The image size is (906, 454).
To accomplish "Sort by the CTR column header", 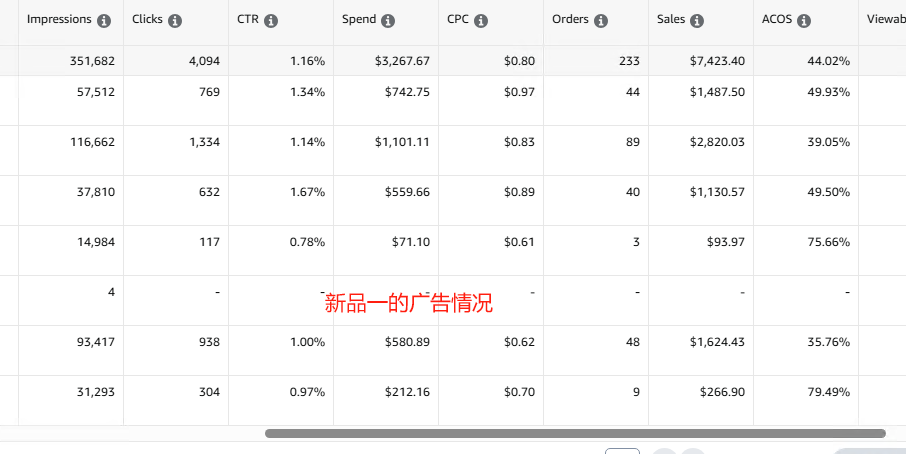I will click(248, 19).
